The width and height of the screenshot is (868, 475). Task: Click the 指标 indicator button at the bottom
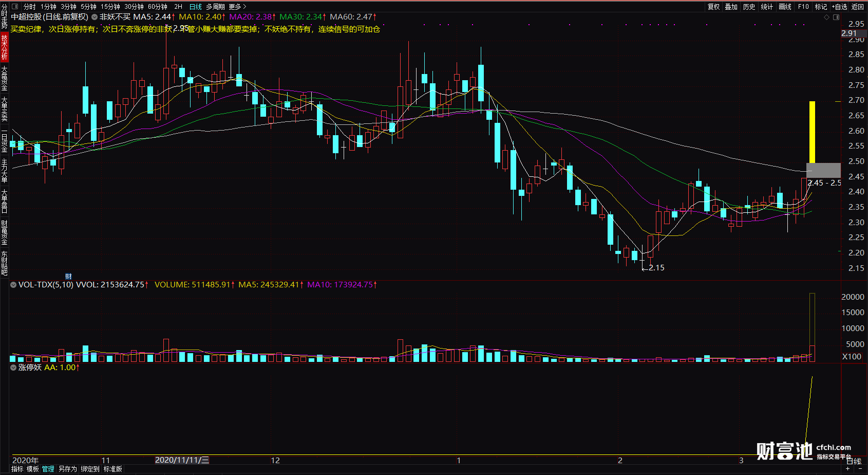pos(17,469)
